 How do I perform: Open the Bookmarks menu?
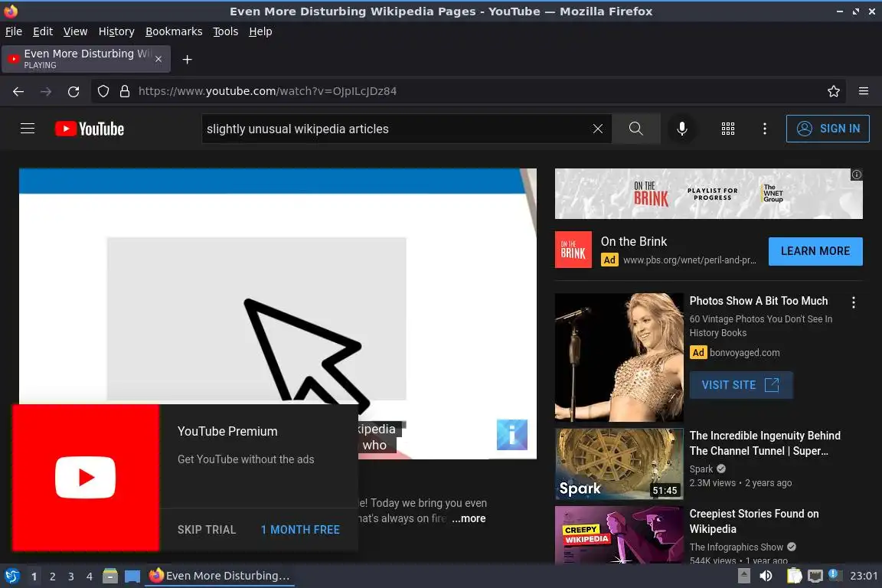pos(174,31)
